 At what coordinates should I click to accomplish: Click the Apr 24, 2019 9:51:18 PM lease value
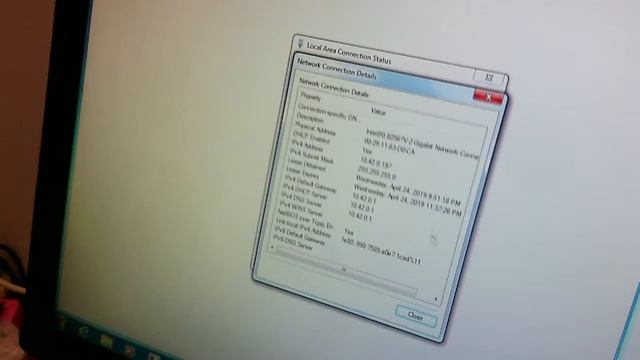pos(408,190)
